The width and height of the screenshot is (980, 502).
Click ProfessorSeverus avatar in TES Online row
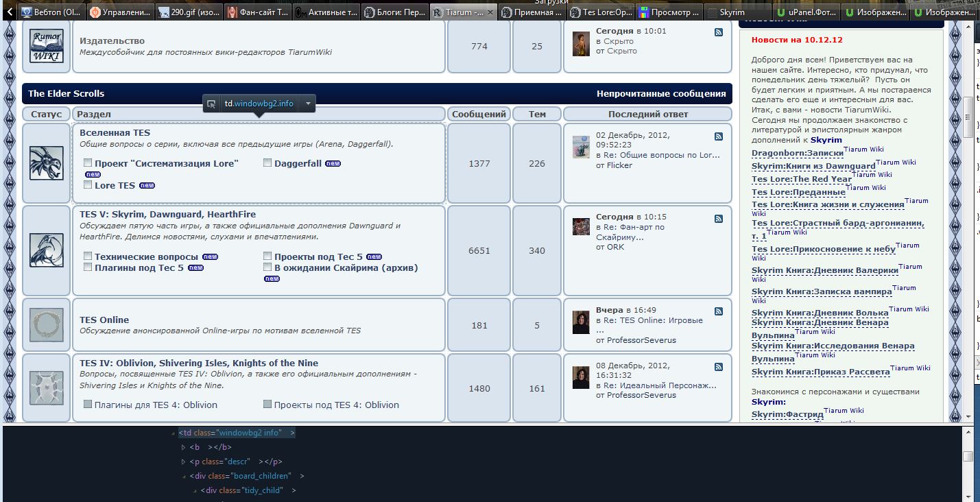pos(581,322)
